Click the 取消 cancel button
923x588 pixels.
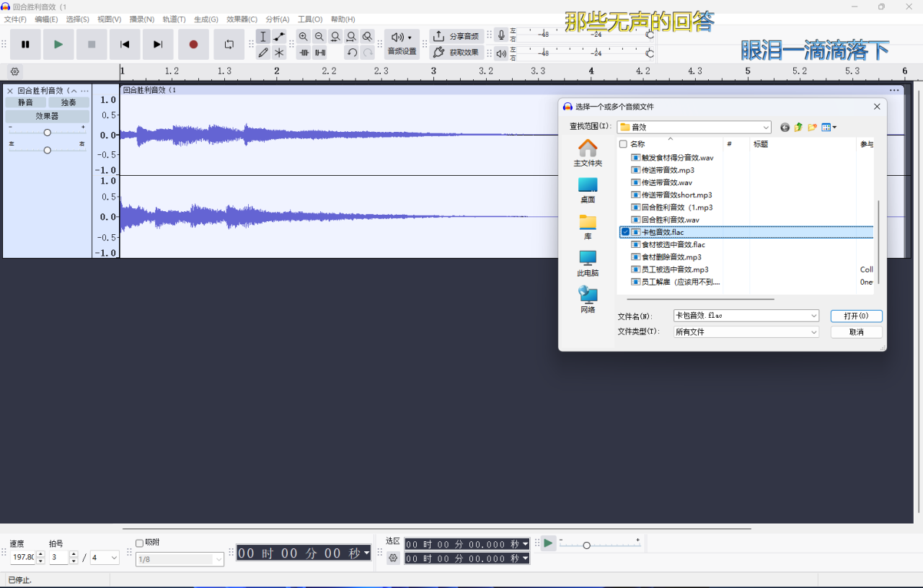pyautogui.click(x=856, y=332)
